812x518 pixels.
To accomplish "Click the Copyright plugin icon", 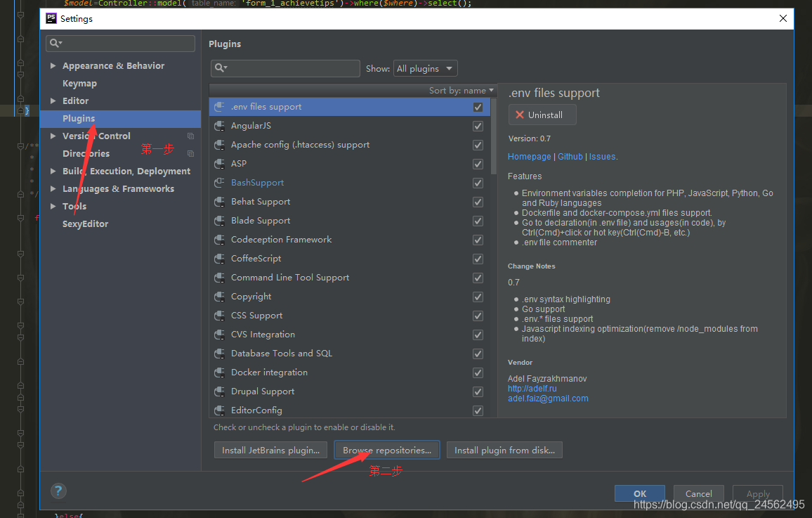I will pyautogui.click(x=220, y=297).
